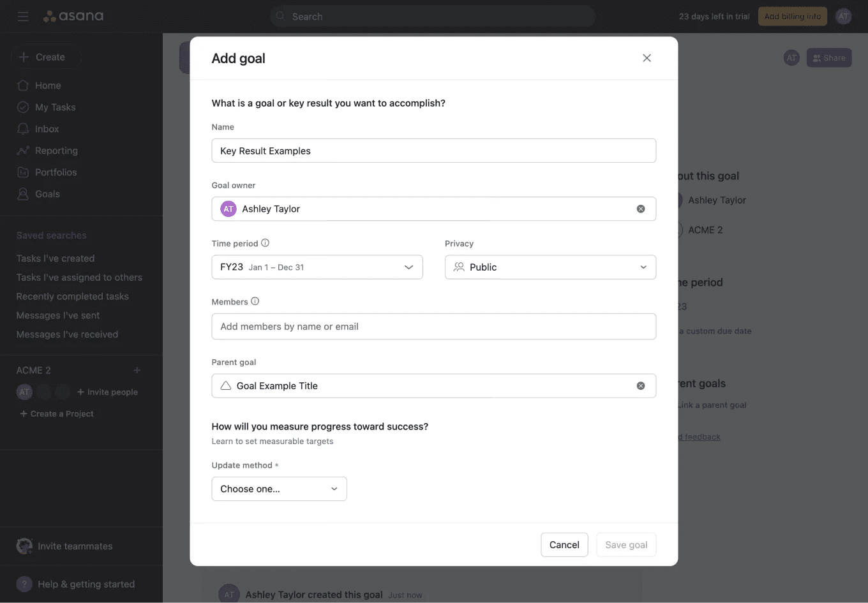The width and height of the screenshot is (868, 603).
Task: View the Members info icon
Action: point(254,301)
